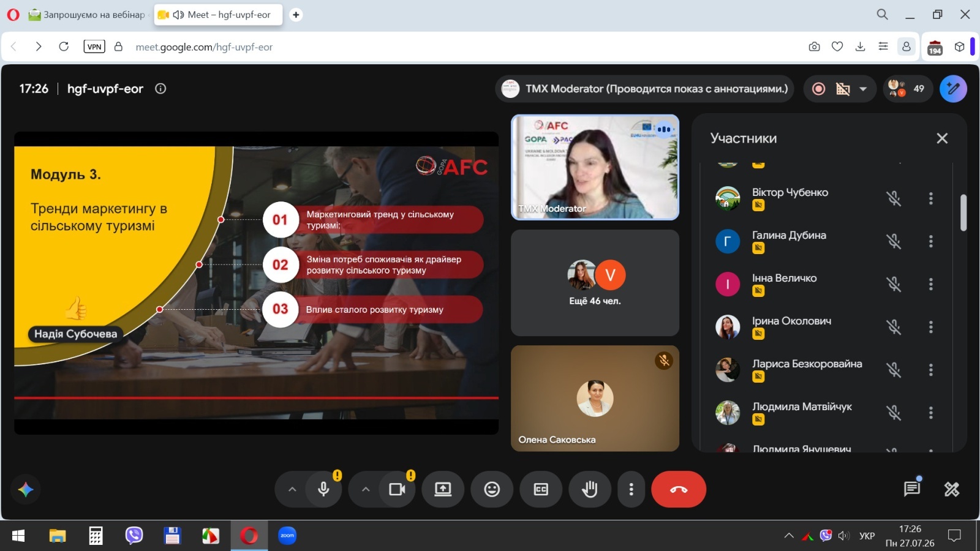The height and width of the screenshot is (551, 980).
Task: Open more options for Віктор Чубенко
Action: (x=931, y=198)
